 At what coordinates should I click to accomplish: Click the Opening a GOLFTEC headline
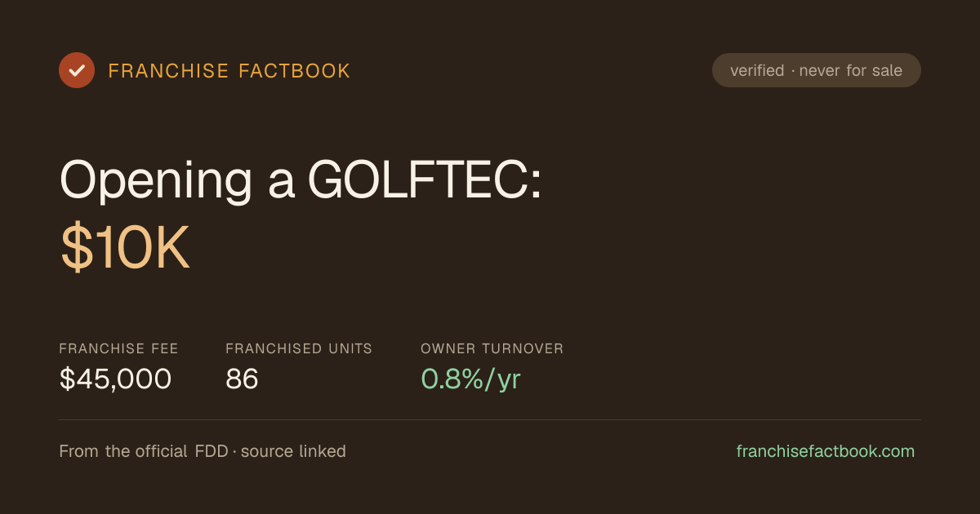coord(301,179)
